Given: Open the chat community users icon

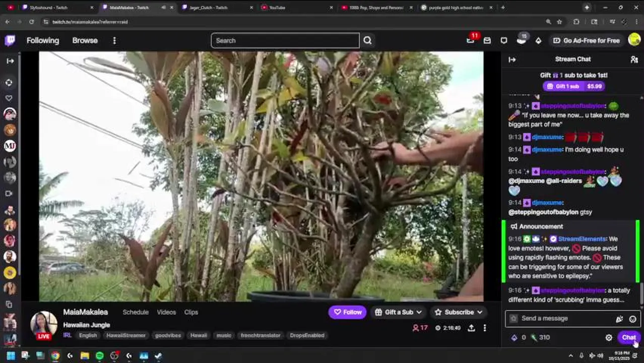Looking at the screenshot, I should point(634,59).
